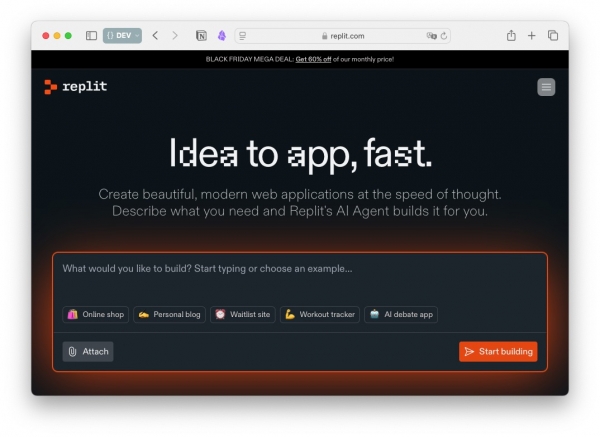
Task: Choose the Workout tracker example
Action: point(320,315)
